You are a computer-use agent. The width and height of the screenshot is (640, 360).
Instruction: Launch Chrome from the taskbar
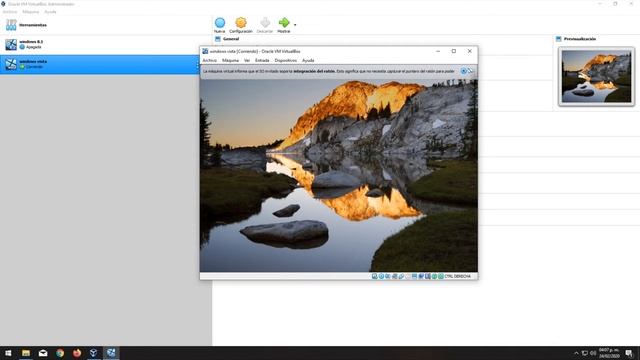click(x=60, y=353)
